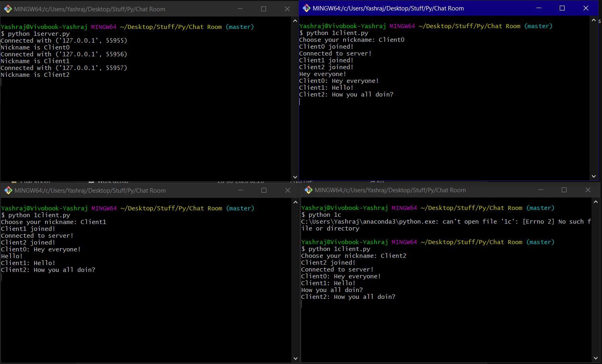Click 'Client1 joined!' in Client0 window

[x=326, y=60]
